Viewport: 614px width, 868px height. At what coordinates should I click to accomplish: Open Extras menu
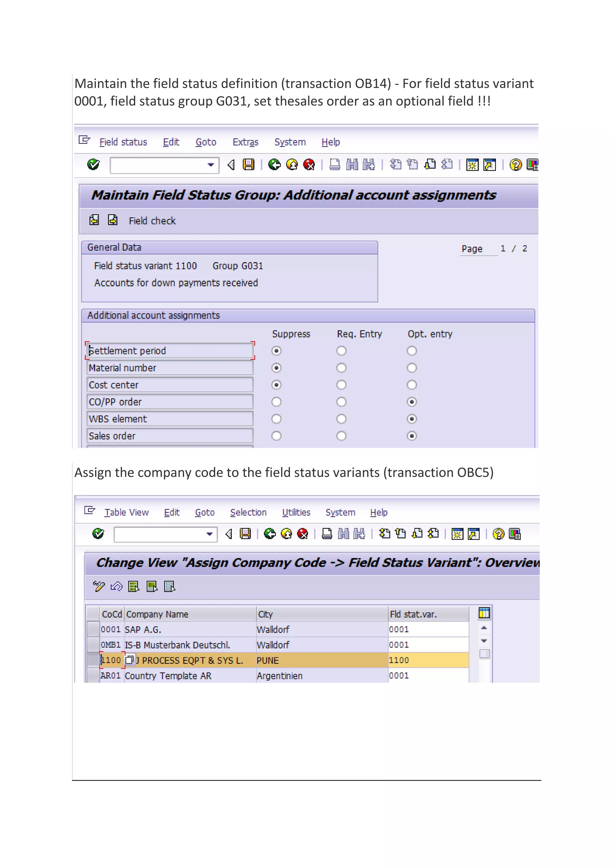click(x=245, y=142)
